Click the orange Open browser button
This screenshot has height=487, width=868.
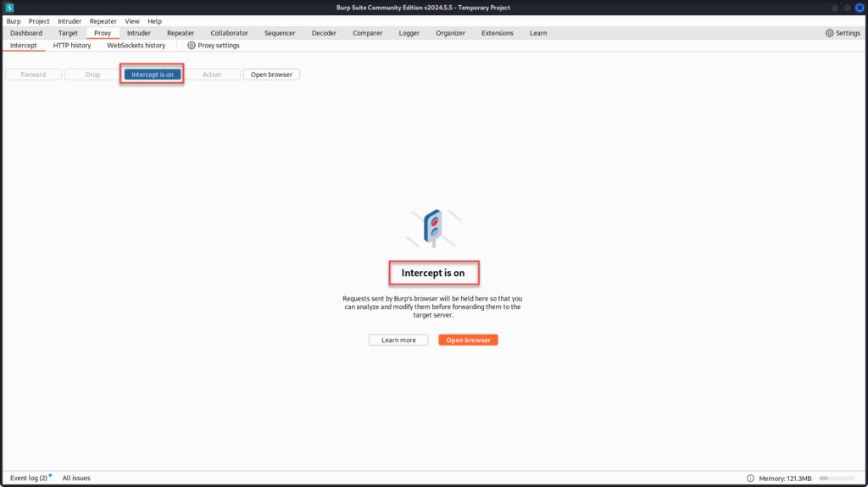pyautogui.click(x=468, y=340)
